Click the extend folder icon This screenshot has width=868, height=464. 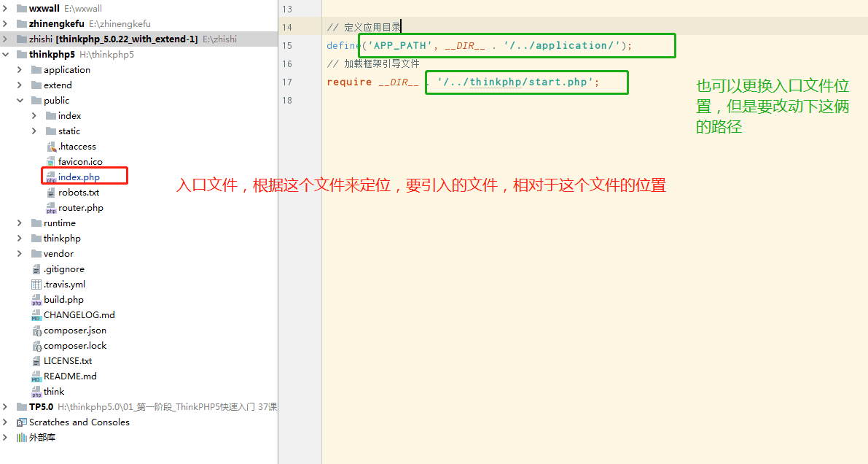pyautogui.click(x=36, y=85)
